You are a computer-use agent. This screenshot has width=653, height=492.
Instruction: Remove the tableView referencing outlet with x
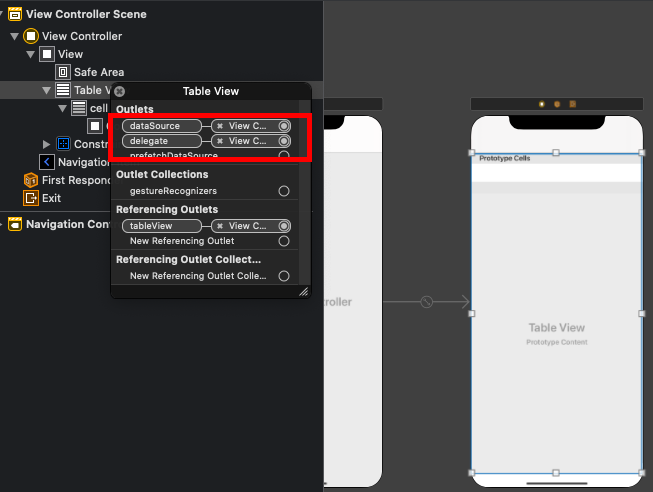(x=220, y=226)
